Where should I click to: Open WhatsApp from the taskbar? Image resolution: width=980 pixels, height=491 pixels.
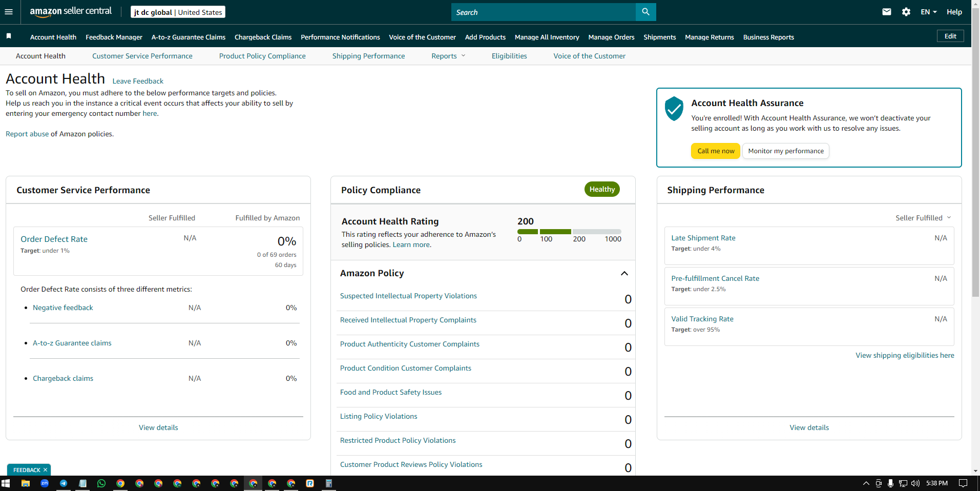pos(101,483)
